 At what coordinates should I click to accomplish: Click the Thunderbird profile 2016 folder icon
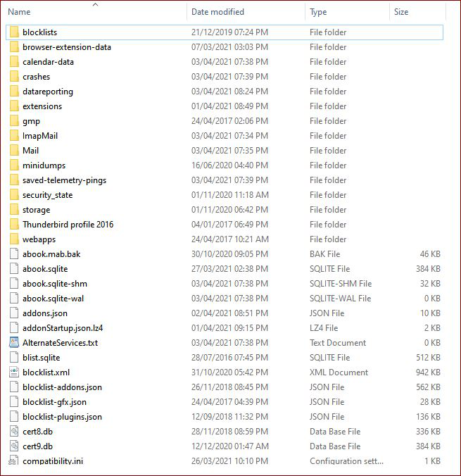point(14,225)
